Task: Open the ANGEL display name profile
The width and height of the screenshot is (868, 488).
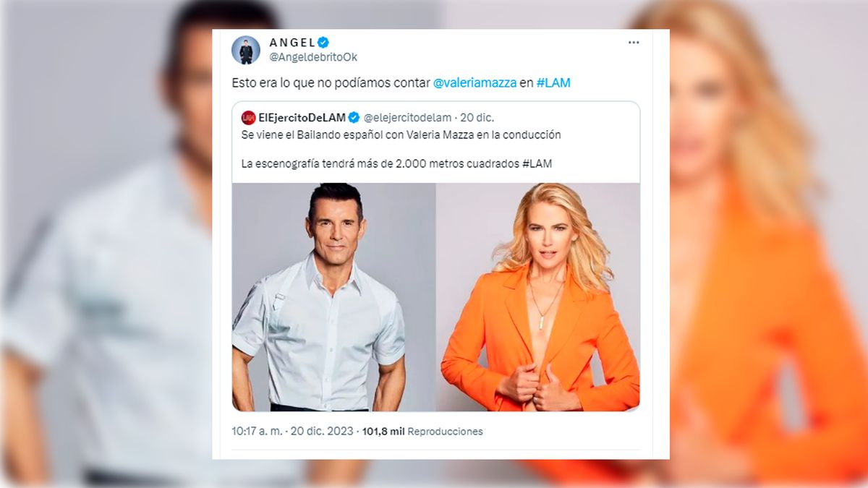Action: pos(292,43)
